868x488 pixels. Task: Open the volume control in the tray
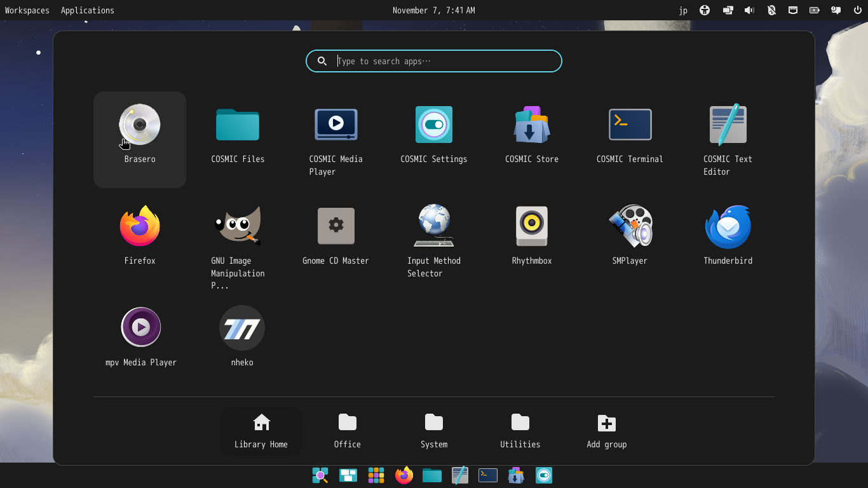[x=750, y=10]
